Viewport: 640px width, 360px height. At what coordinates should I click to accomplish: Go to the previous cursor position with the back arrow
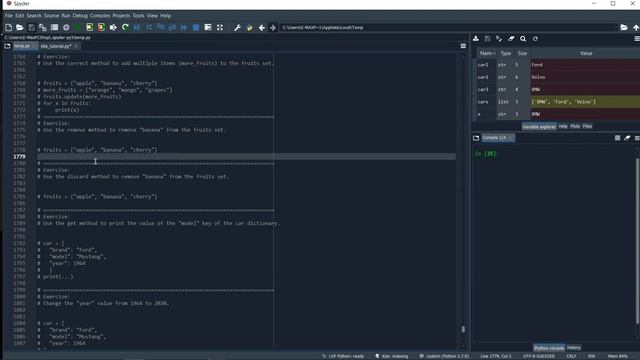click(262, 27)
